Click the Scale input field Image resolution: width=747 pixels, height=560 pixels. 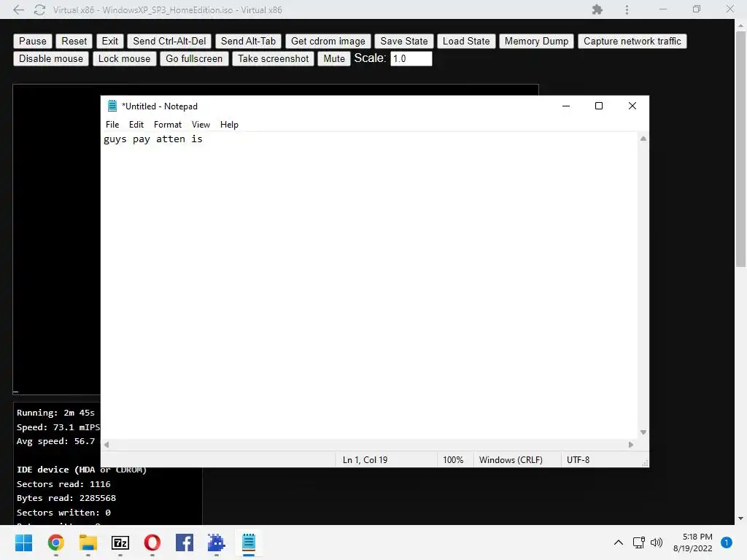click(411, 58)
